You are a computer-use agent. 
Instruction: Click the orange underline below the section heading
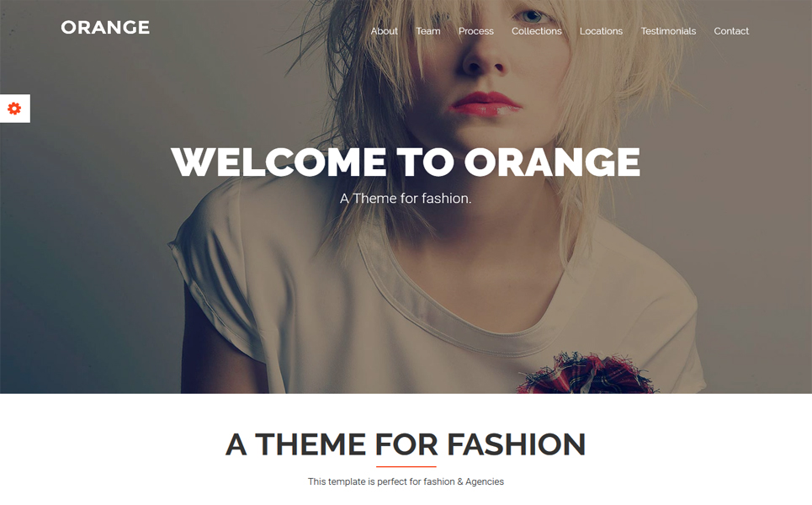406,466
